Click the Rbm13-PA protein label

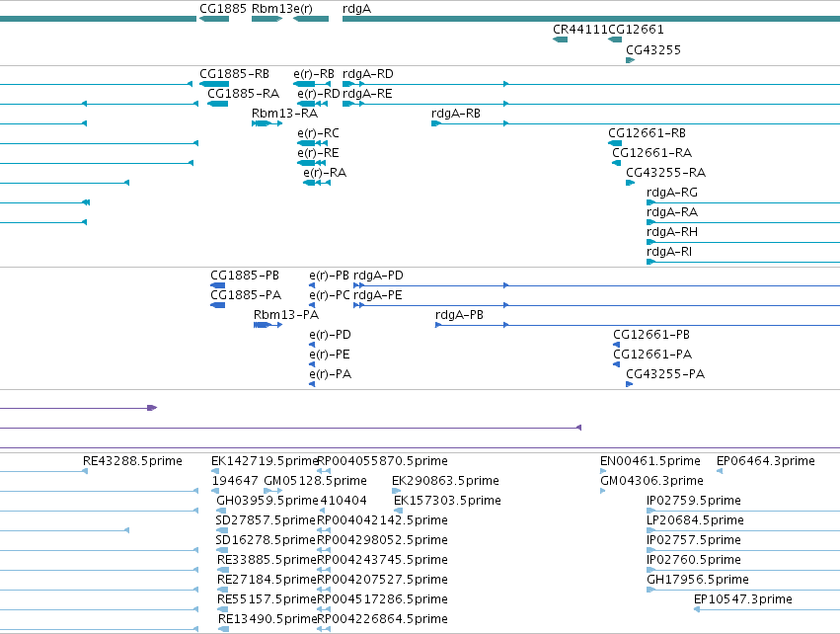(286, 315)
